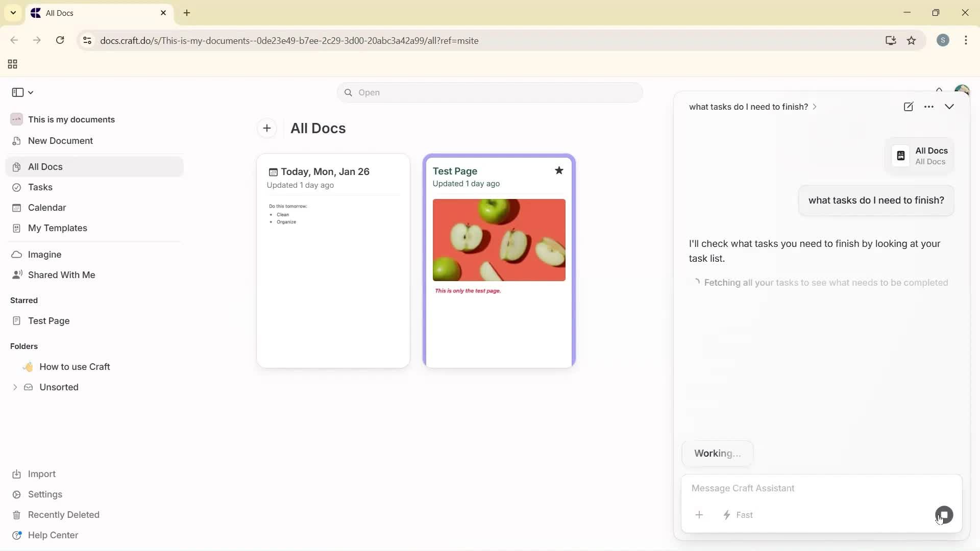Unstar the Test Page card
The image size is (980, 551).
(559, 170)
